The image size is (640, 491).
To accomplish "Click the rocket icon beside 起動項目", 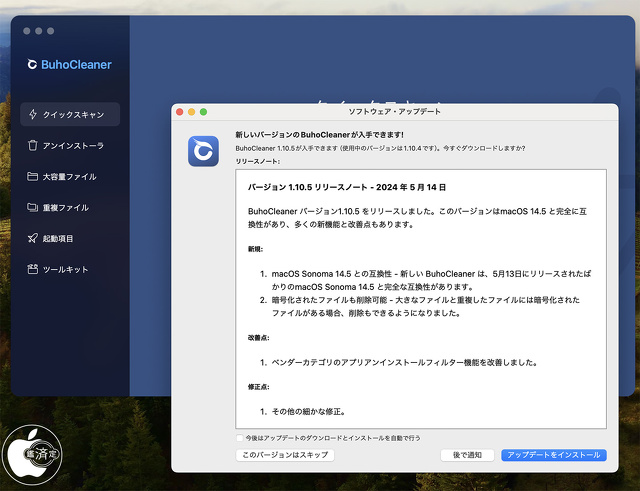I will (33, 238).
